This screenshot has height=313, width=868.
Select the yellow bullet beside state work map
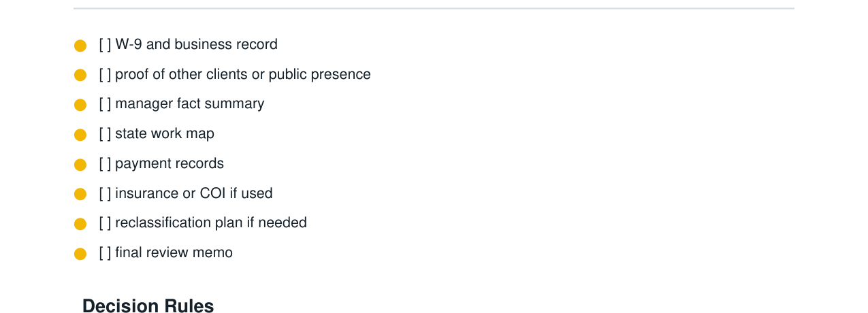pyautogui.click(x=80, y=135)
